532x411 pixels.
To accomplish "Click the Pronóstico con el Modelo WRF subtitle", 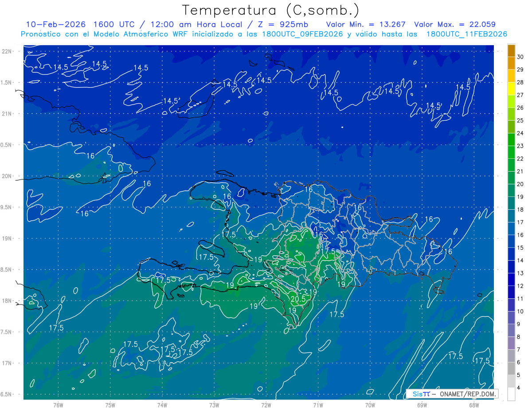I will (x=264, y=34).
